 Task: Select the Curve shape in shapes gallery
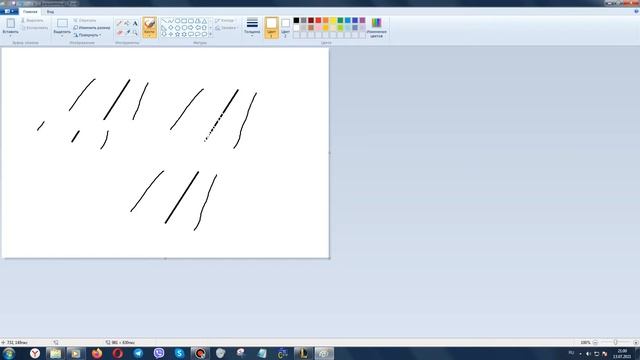pyautogui.click(x=171, y=21)
